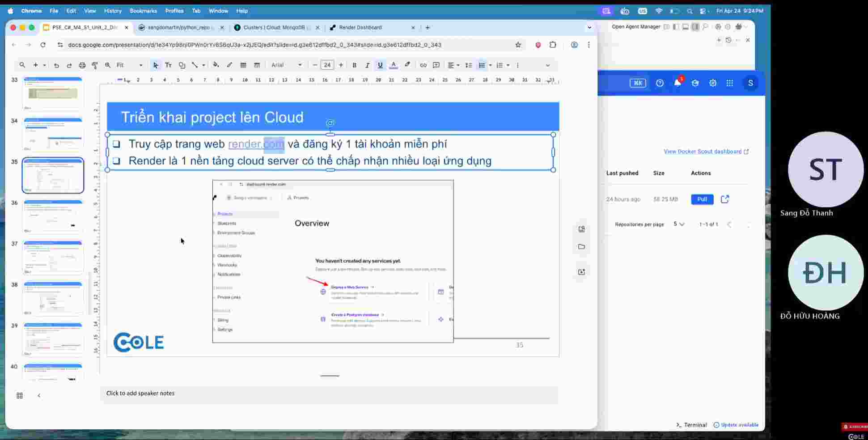Toggle the bulleted list button
868x440 pixels.
click(482, 65)
